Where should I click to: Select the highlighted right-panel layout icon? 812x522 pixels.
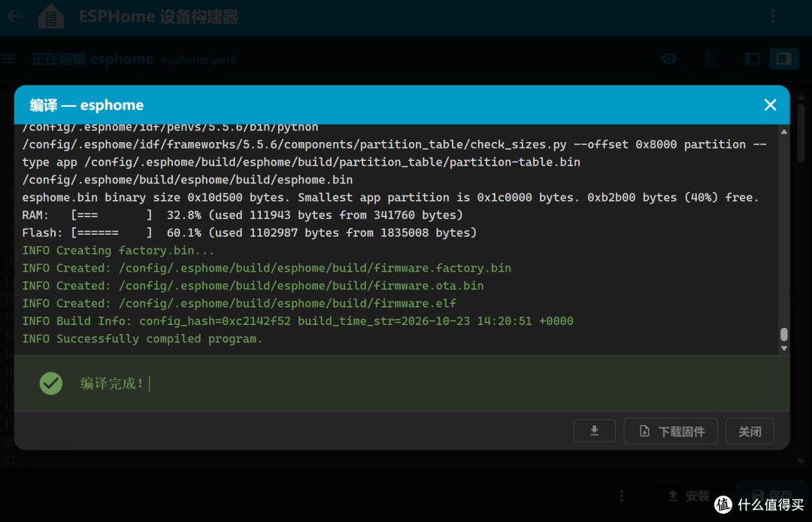point(783,59)
